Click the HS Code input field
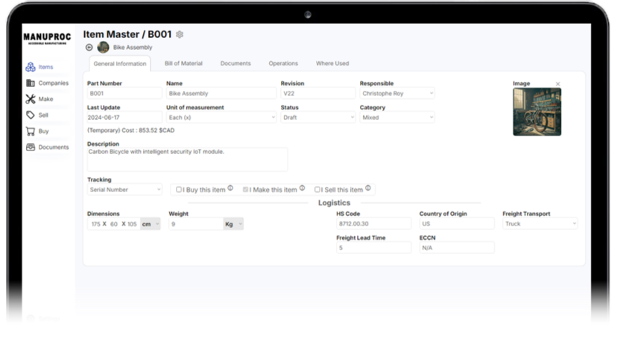The image size is (617, 364). 373,223
